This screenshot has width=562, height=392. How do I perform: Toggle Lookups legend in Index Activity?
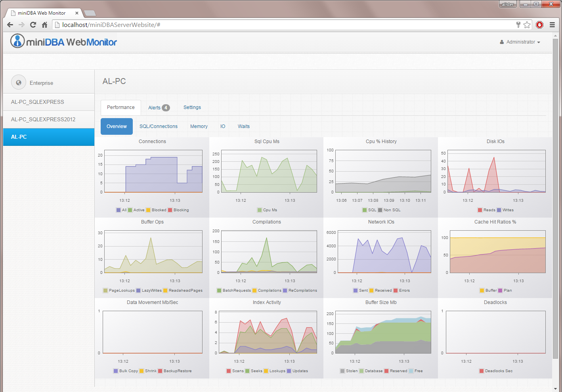click(274, 371)
